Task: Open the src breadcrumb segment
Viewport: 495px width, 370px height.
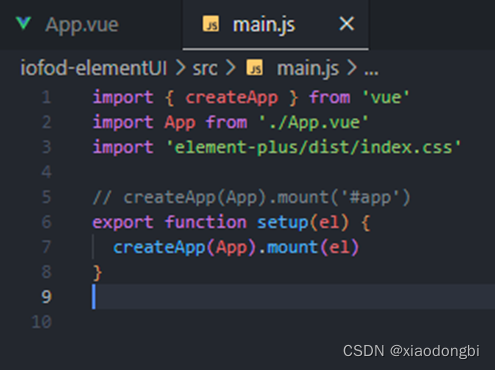Action: coord(205,69)
